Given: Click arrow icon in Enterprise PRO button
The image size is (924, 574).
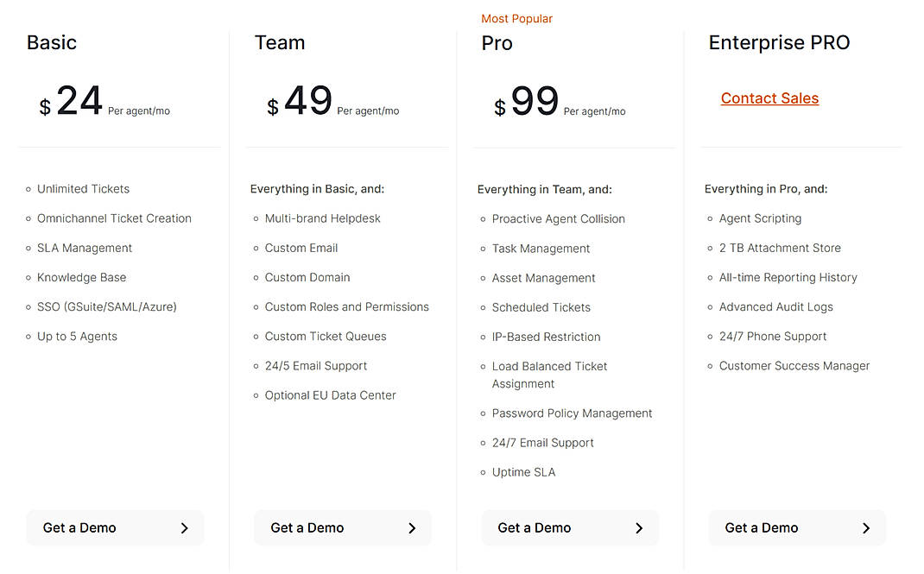Looking at the screenshot, I should 866,528.
